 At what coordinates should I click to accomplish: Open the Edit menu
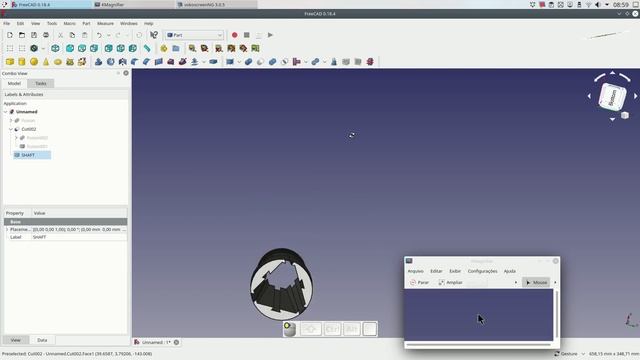20,24
